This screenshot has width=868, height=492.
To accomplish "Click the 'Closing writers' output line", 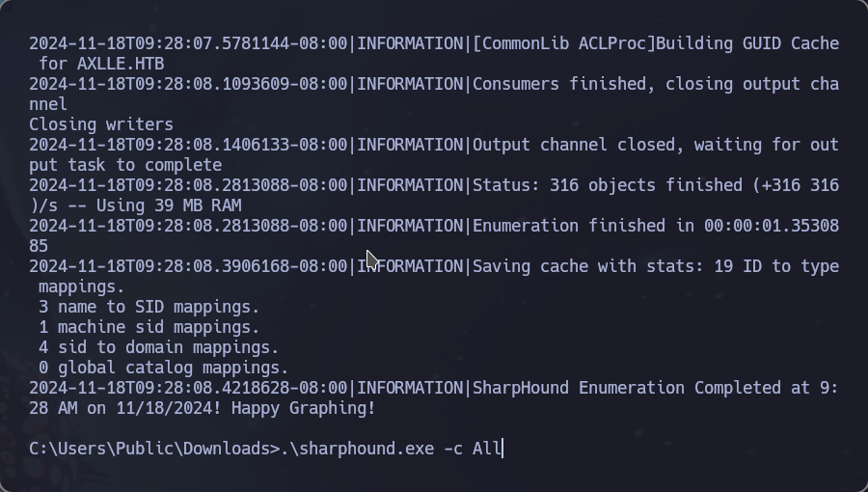I will point(101,124).
